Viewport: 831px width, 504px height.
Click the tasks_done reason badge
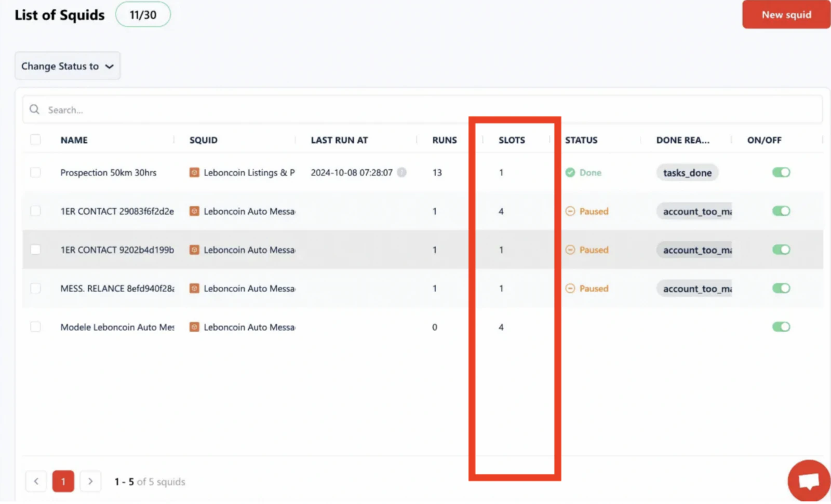(x=687, y=172)
